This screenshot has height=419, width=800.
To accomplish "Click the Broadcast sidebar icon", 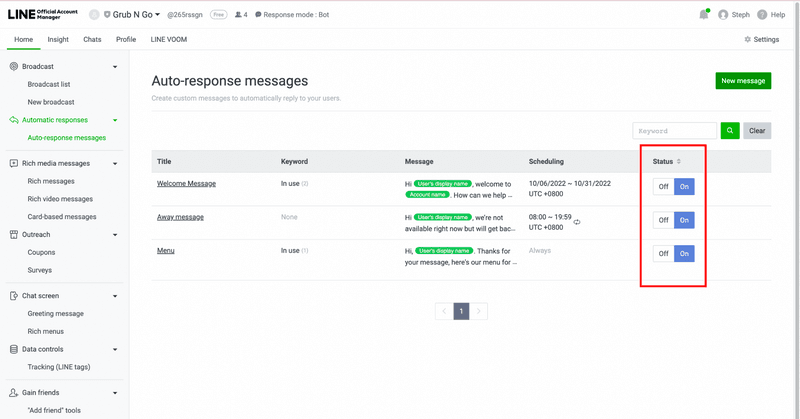I will click(x=14, y=66).
